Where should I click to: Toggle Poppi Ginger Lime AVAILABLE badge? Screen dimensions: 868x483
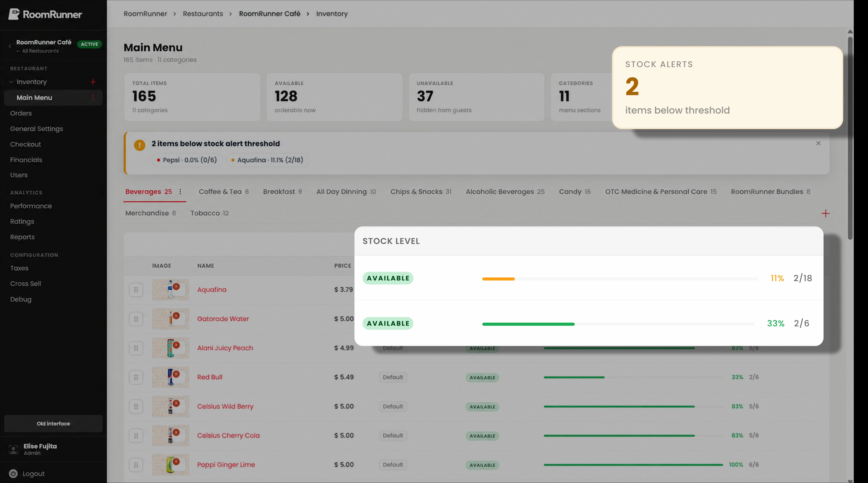click(482, 465)
